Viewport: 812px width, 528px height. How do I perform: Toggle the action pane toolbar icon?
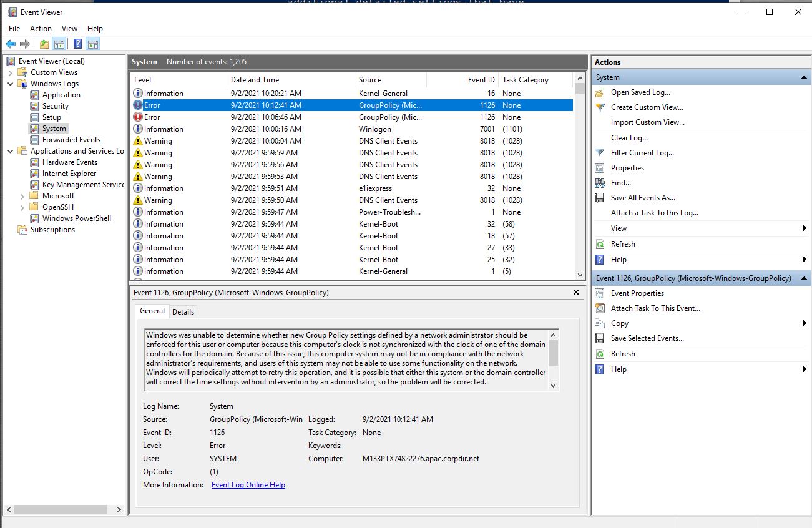pyautogui.click(x=92, y=43)
